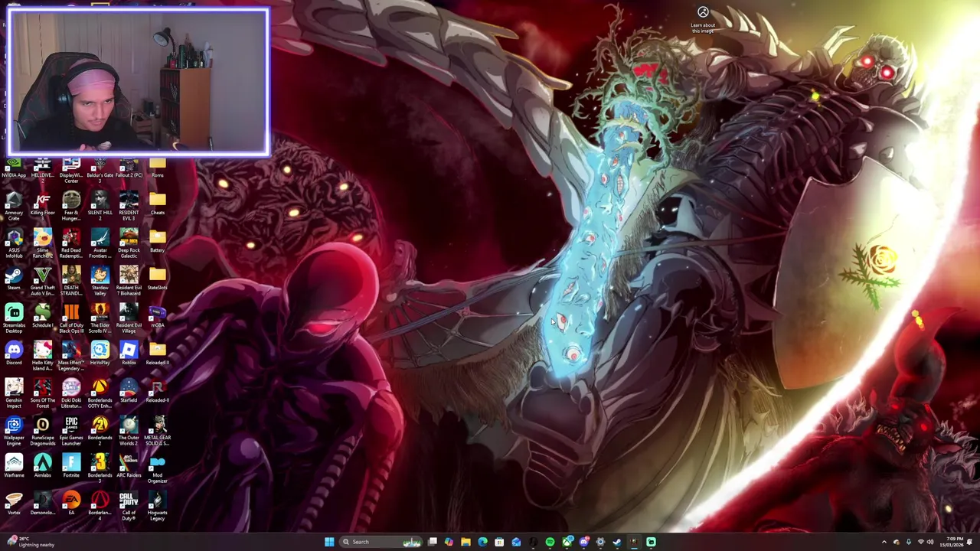Launch HELLDIVERS 2 from the desktop
Viewport: 980px width, 551px height.
click(x=42, y=168)
